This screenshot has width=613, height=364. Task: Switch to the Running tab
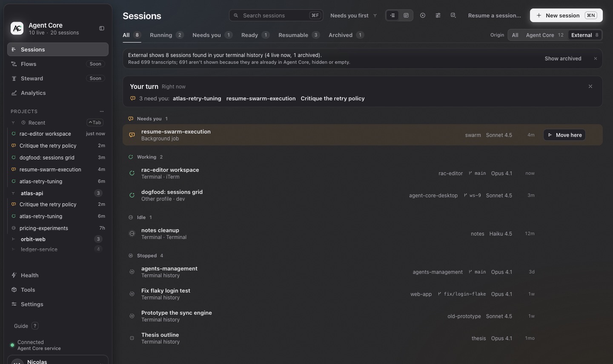click(166, 35)
